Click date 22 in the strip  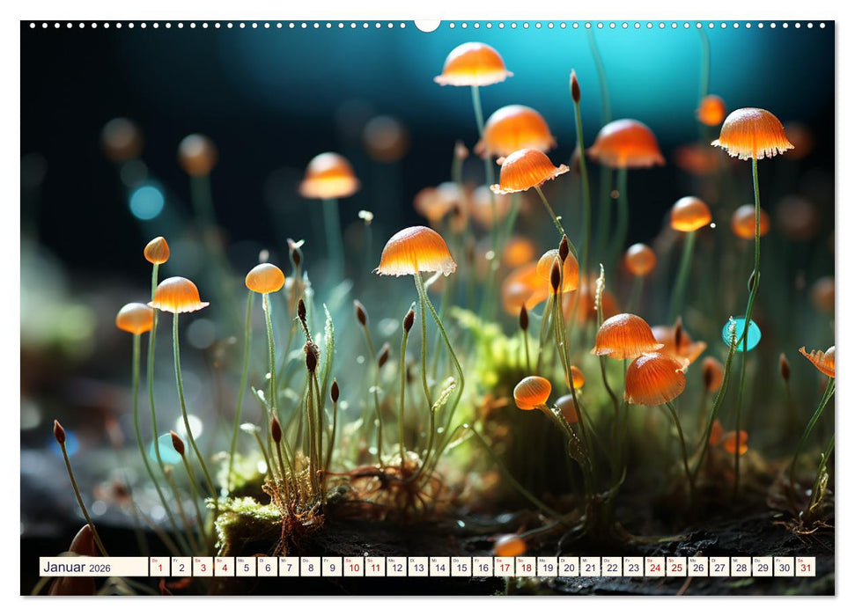[612, 569]
